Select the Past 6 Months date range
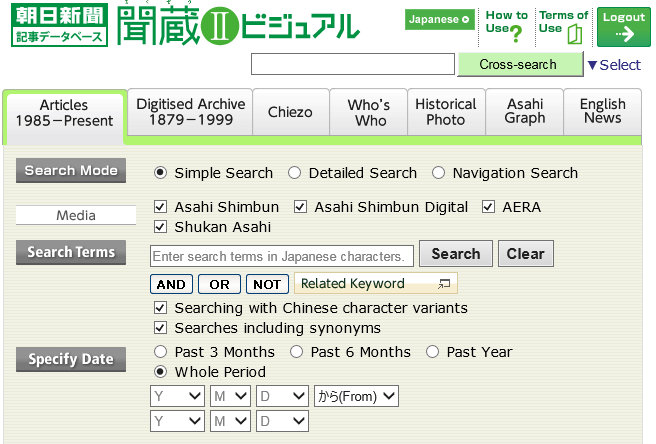 point(297,352)
